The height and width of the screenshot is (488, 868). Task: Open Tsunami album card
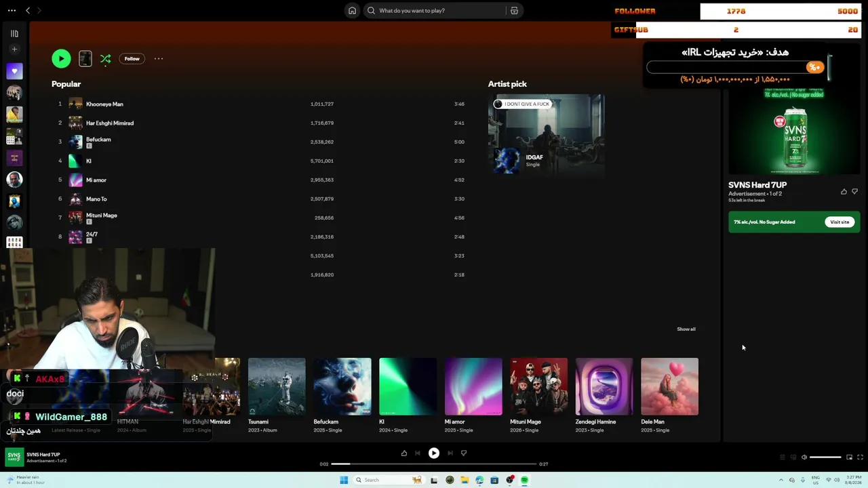pyautogui.click(x=277, y=396)
